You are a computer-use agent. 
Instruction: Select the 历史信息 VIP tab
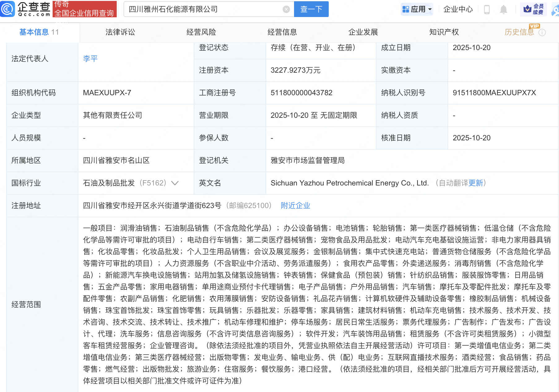click(x=519, y=32)
